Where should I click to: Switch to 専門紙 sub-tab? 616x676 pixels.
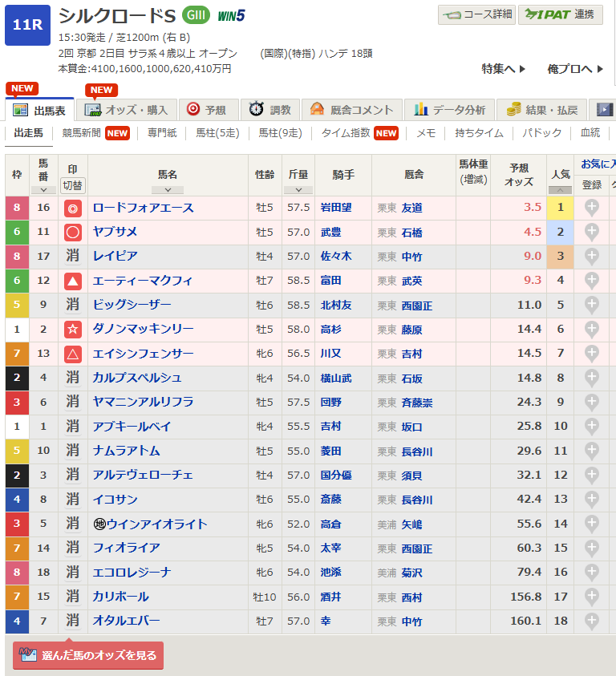pos(162,133)
